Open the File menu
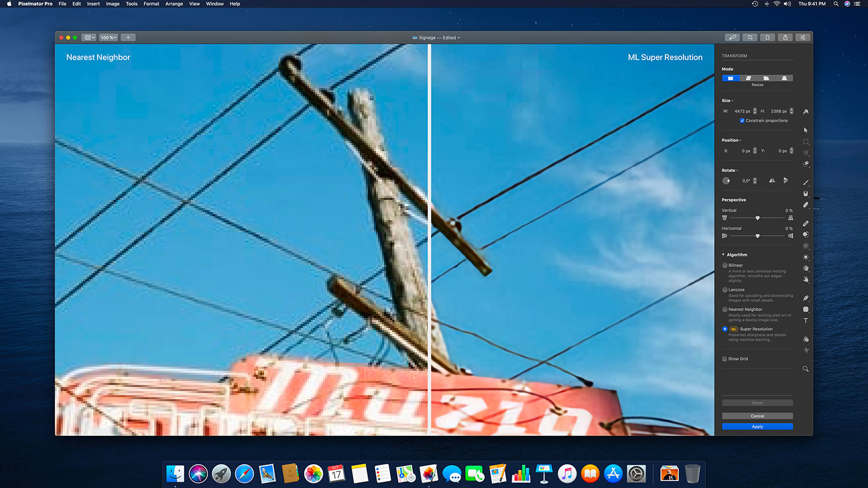This screenshot has height=488, width=868. [62, 4]
